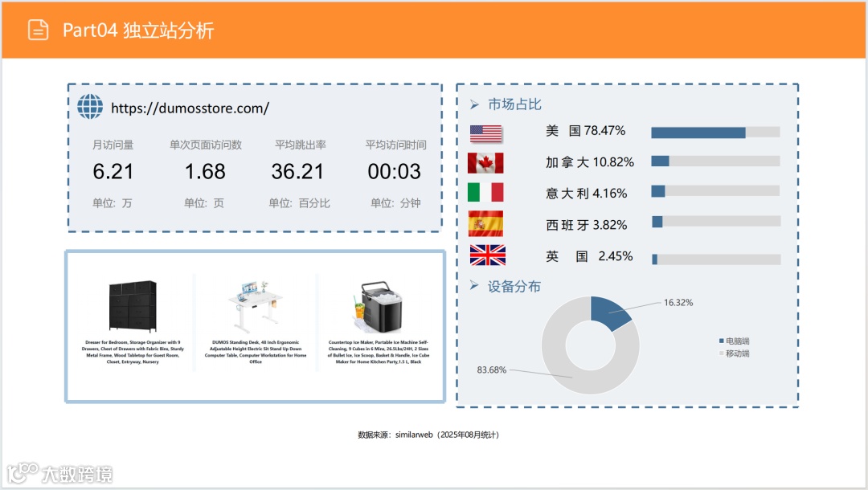Click the Canada flag icon
Image resolution: width=868 pixels, height=490 pixels.
[485, 163]
